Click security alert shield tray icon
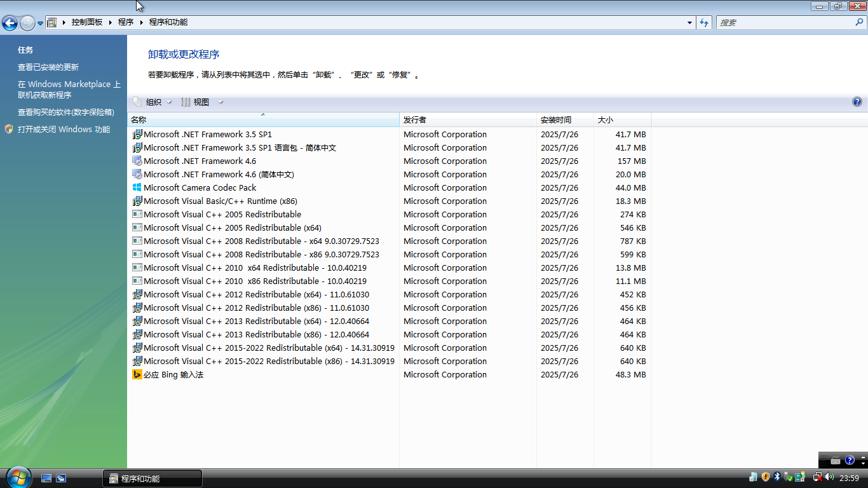Image resolution: width=868 pixels, height=488 pixels. (765, 477)
